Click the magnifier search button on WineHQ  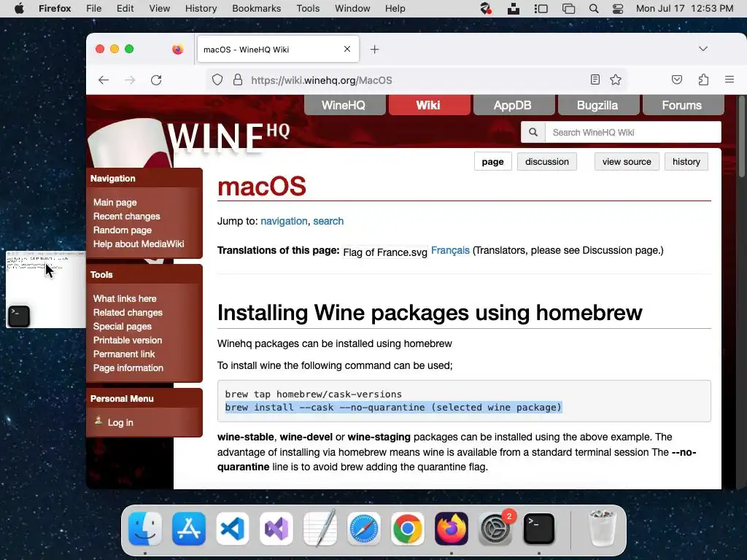[x=533, y=133]
